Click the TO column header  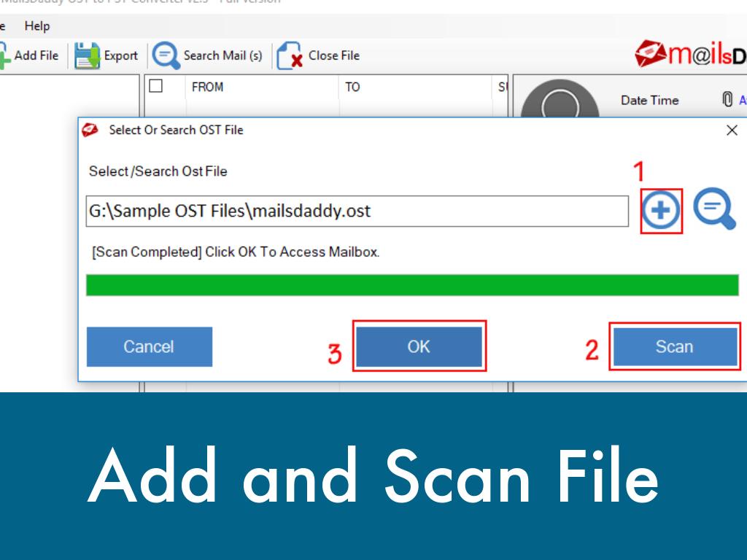click(x=352, y=87)
